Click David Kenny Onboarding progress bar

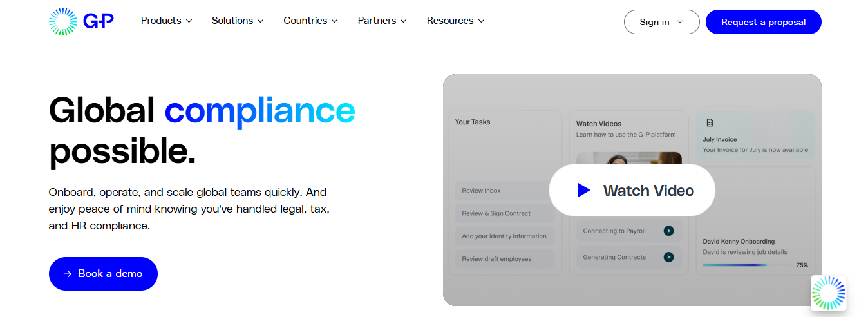(748, 265)
